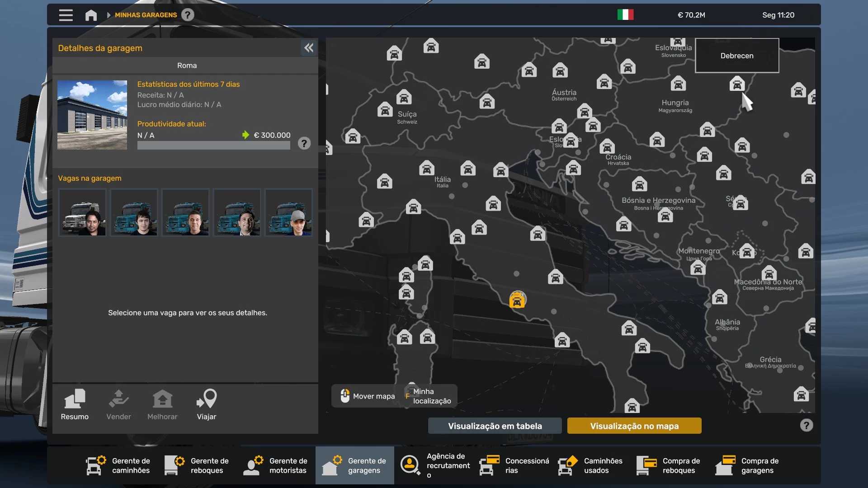Open help icon beside Minhas Garagens
This screenshot has height=488, width=868.
coord(188,15)
